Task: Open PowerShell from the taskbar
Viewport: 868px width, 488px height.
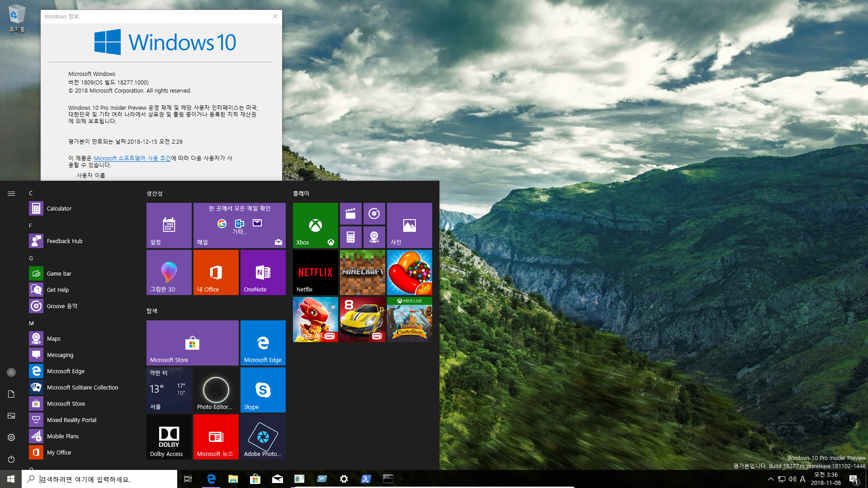Action: pos(366,479)
